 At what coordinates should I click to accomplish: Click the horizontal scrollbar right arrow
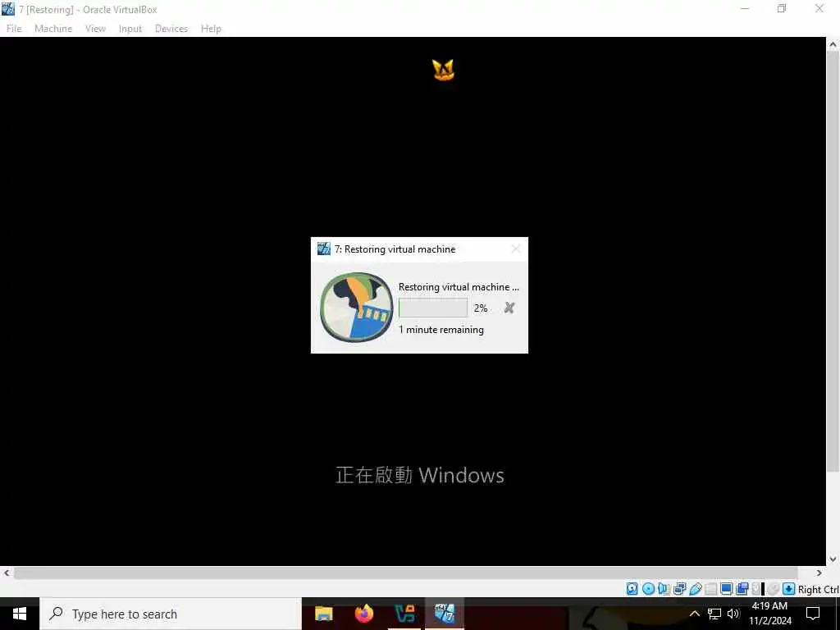819,573
